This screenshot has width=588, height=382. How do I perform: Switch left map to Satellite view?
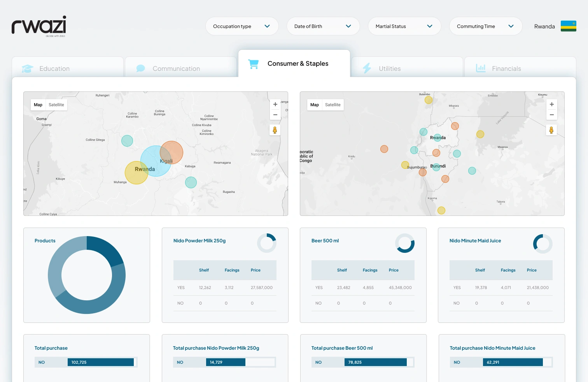56,105
